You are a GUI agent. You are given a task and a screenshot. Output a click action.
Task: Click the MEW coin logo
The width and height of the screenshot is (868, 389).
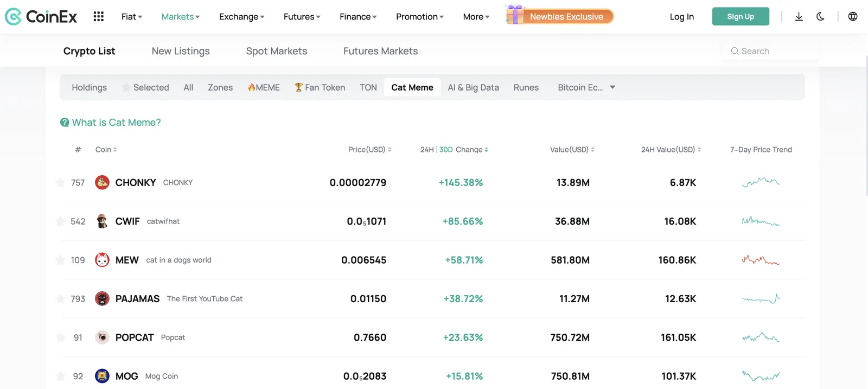click(102, 260)
